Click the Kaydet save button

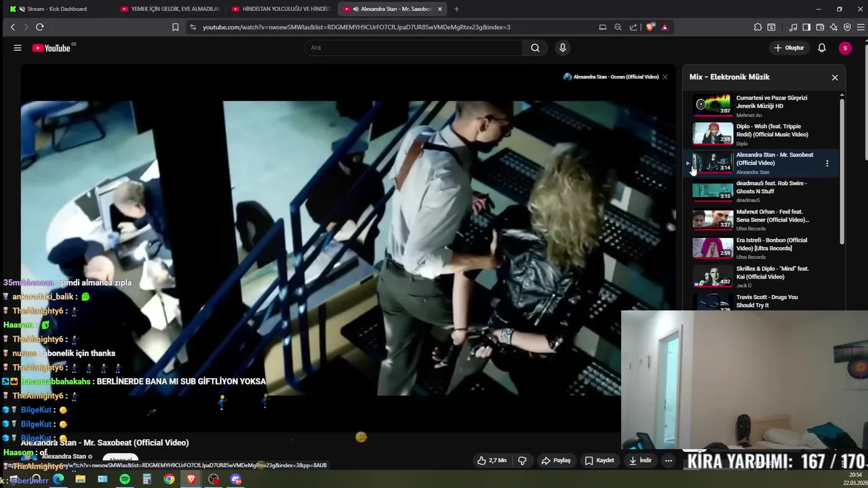coord(599,460)
